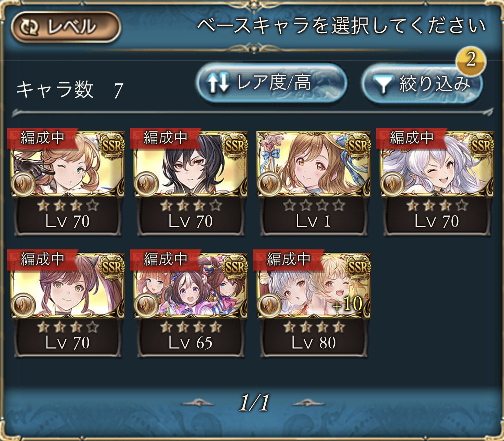Image resolution: width=504 pixels, height=441 pixels.
Task: Open the レア度/高 sort order dropdown
Action: tap(272, 82)
